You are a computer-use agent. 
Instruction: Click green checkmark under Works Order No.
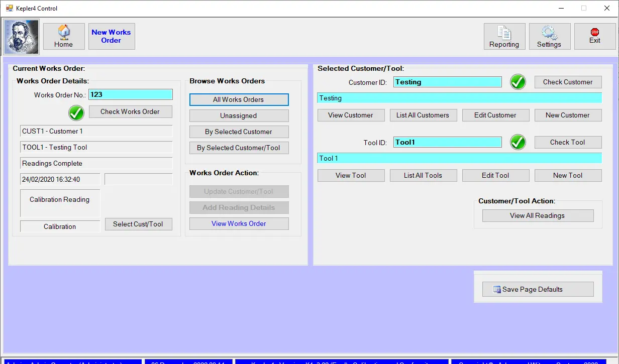(x=76, y=112)
